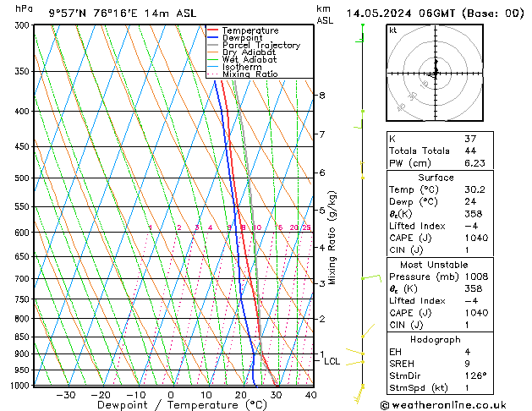Click the vertical 'Mixing Ratio (g/kg)' axis title
The image size is (532, 411).
pyautogui.click(x=332, y=238)
